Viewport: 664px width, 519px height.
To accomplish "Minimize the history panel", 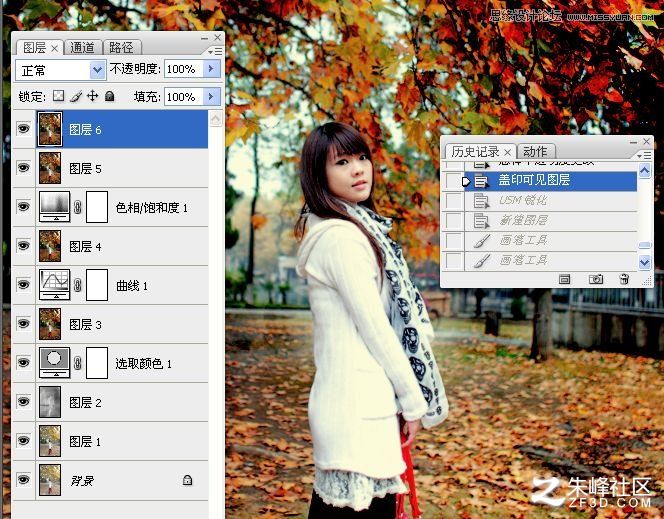I will pos(634,142).
